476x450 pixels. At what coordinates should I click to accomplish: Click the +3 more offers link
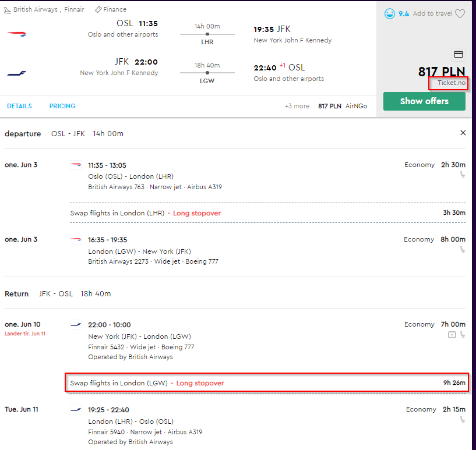pyautogui.click(x=297, y=106)
